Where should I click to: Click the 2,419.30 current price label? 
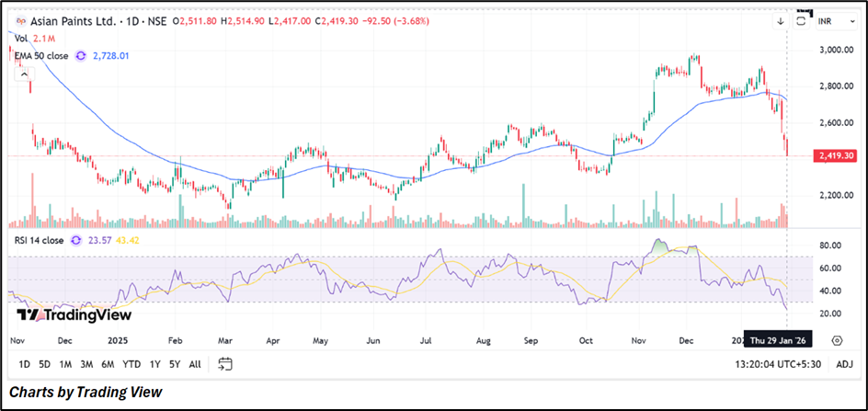(837, 156)
